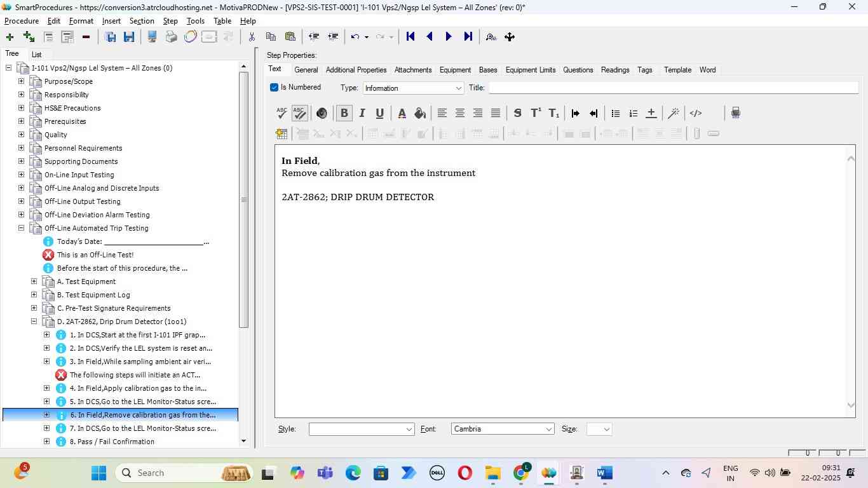Toggle auto spell check ABC double-check button
868x488 pixels.
(300, 113)
